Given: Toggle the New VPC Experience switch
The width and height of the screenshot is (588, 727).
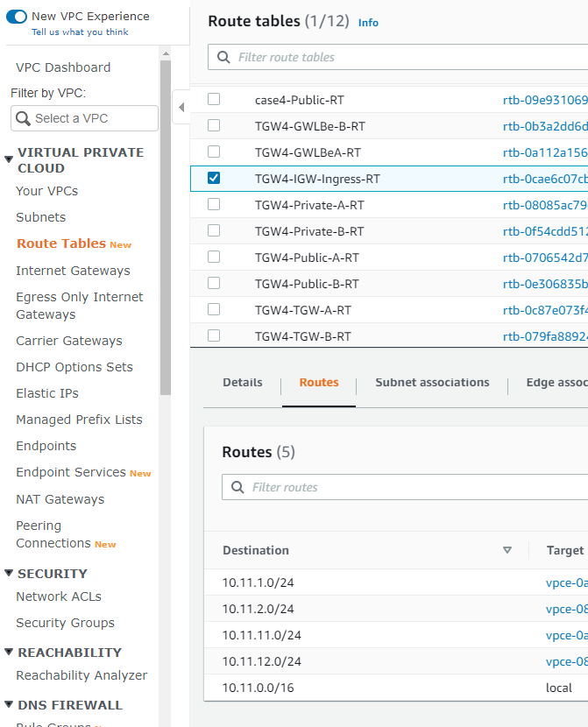Looking at the screenshot, I should 17,17.
